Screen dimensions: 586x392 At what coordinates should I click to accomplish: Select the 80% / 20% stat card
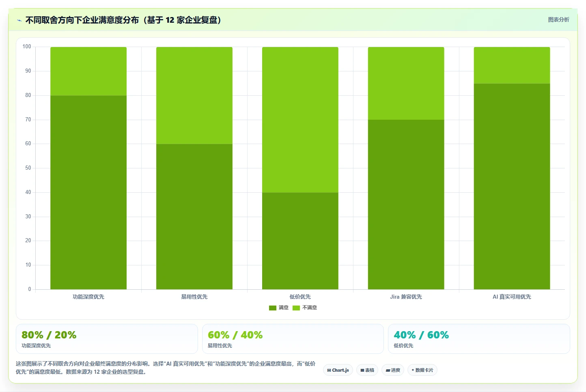107,339
